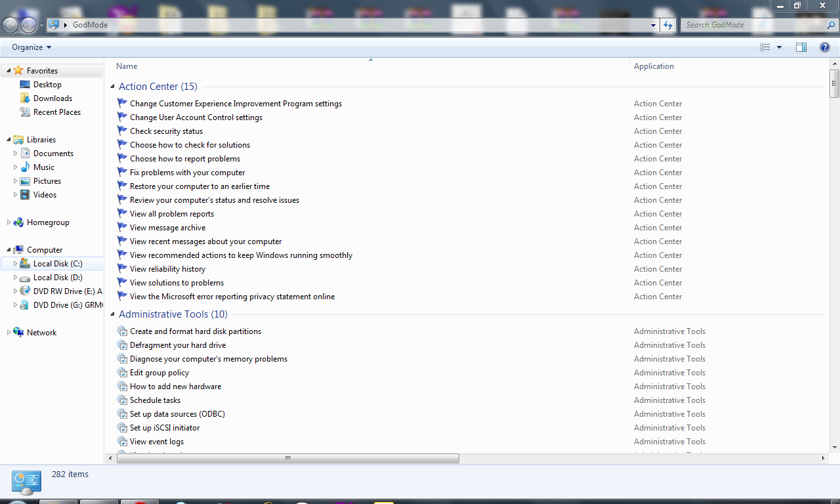Image resolution: width=840 pixels, height=504 pixels.
Task: Click the Computer icon in navigation pane
Action: pyautogui.click(x=18, y=249)
